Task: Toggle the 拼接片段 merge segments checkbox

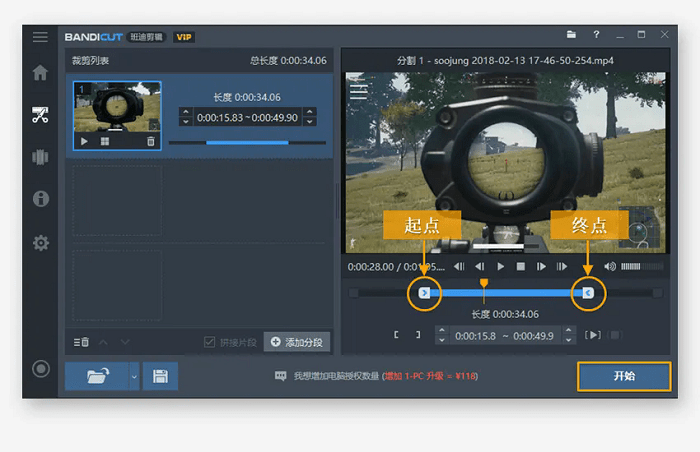Action: (x=209, y=342)
